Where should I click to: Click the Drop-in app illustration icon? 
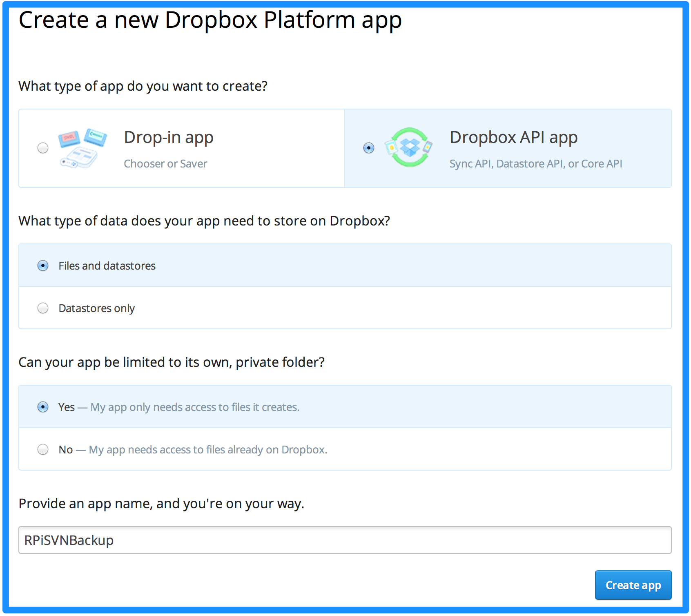[82, 148]
